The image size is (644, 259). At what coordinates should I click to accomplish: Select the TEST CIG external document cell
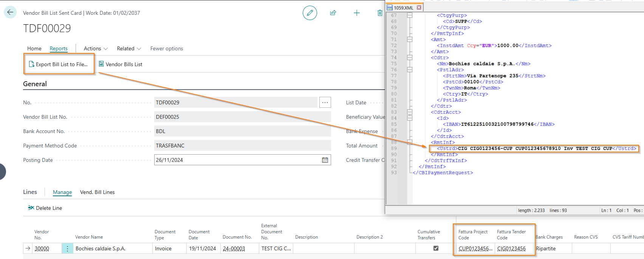[x=276, y=248]
